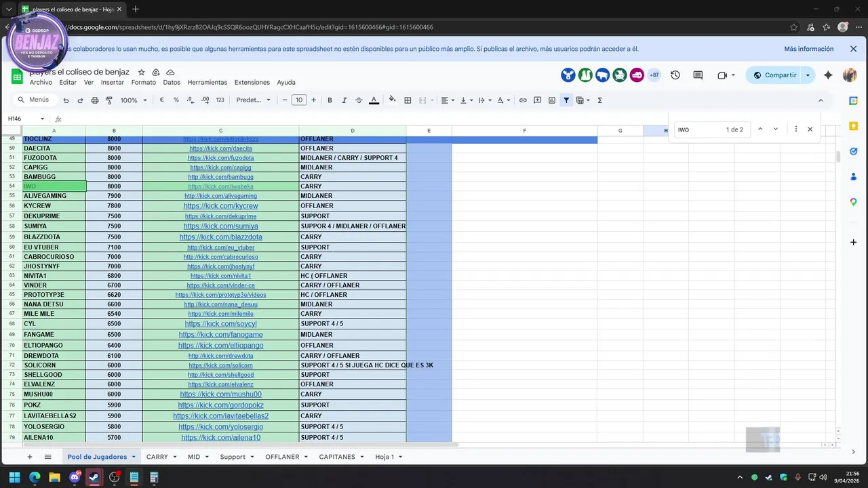Open the borders menu
The image size is (868, 488).
pos(408,100)
